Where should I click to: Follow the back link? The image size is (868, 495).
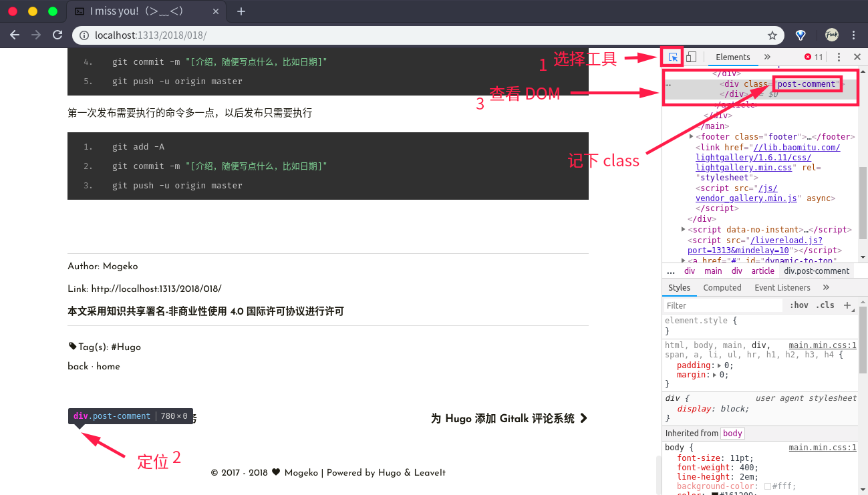tap(78, 367)
